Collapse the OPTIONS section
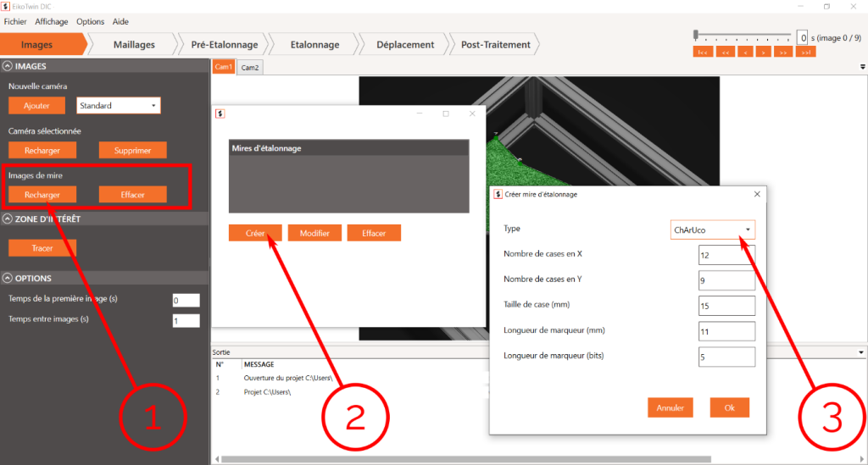868x465 pixels. pyautogui.click(x=7, y=278)
